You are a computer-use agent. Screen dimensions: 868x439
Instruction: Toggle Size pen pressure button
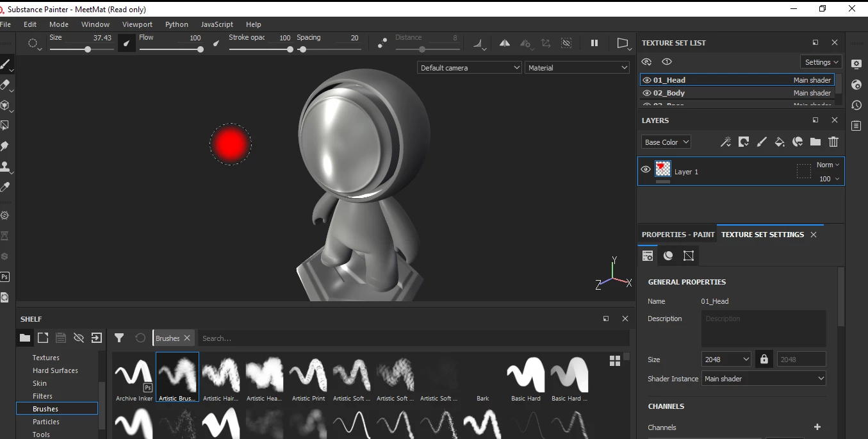point(126,43)
